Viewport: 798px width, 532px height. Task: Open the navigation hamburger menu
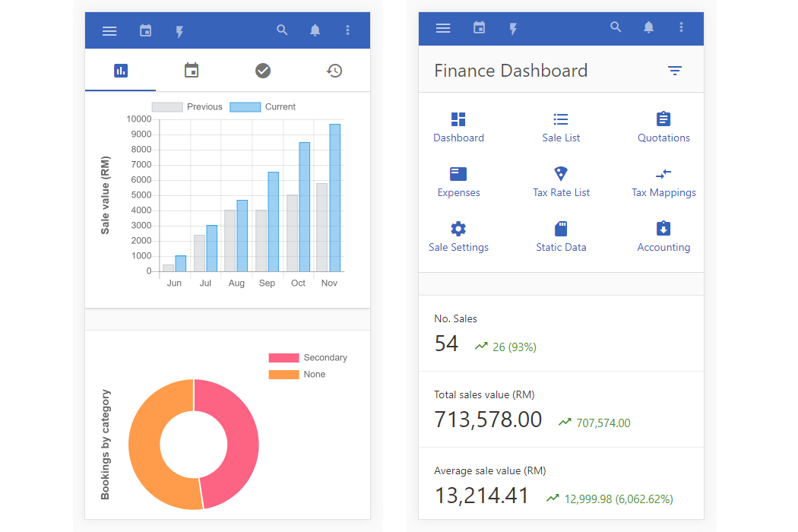[x=443, y=27]
